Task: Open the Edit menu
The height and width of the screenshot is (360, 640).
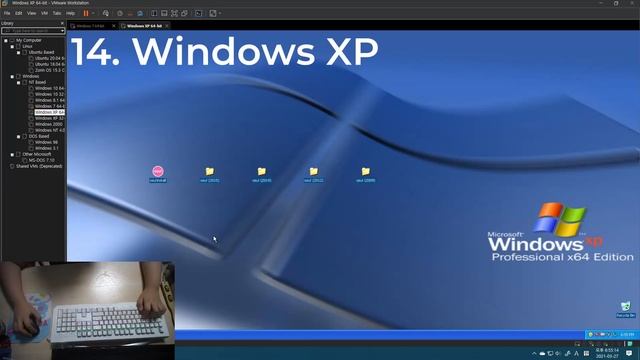Action: click(19, 13)
